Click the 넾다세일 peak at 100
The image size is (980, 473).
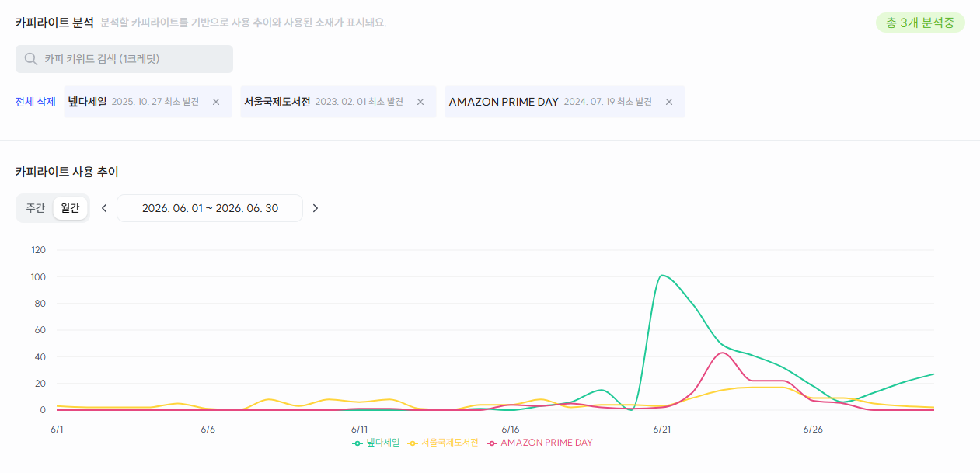[661, 276]
